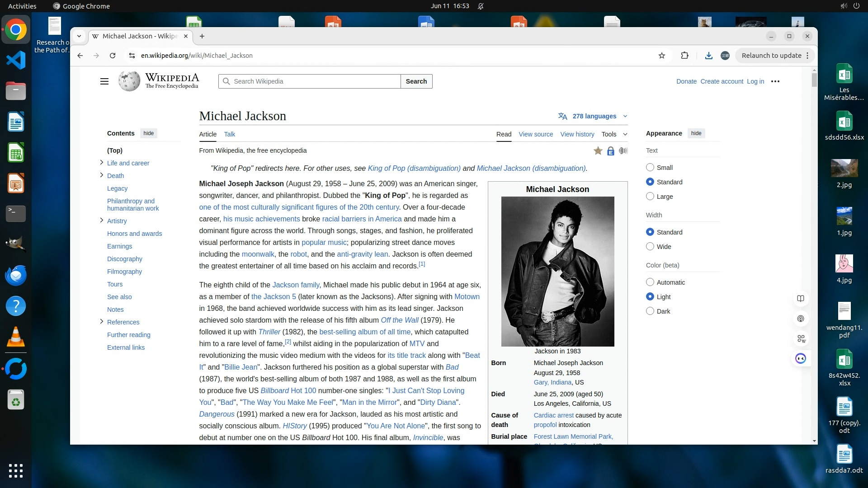This screenshot has height=488, width=868.
Task: Open the Wikipedia main menu hamburger icon
Action: 104,81
